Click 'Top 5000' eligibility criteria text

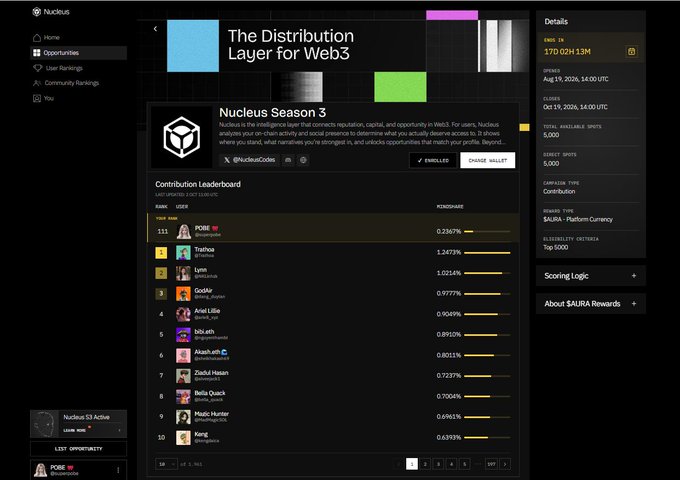(556, 247)
